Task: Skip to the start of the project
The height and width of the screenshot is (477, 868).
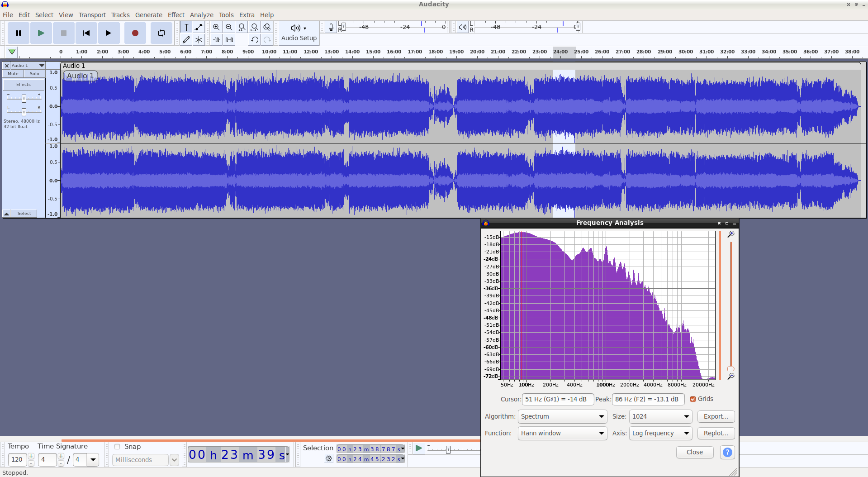Action: 86,33
